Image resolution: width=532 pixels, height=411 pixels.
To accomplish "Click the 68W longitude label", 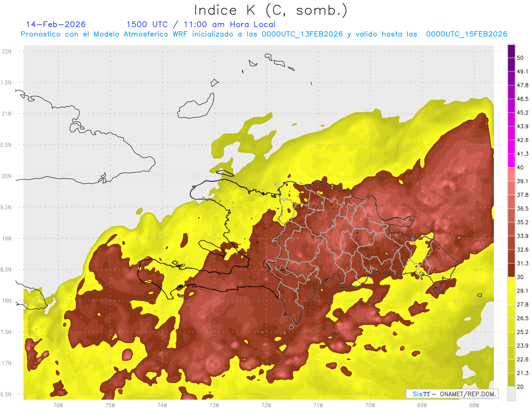I will [473, 405].
